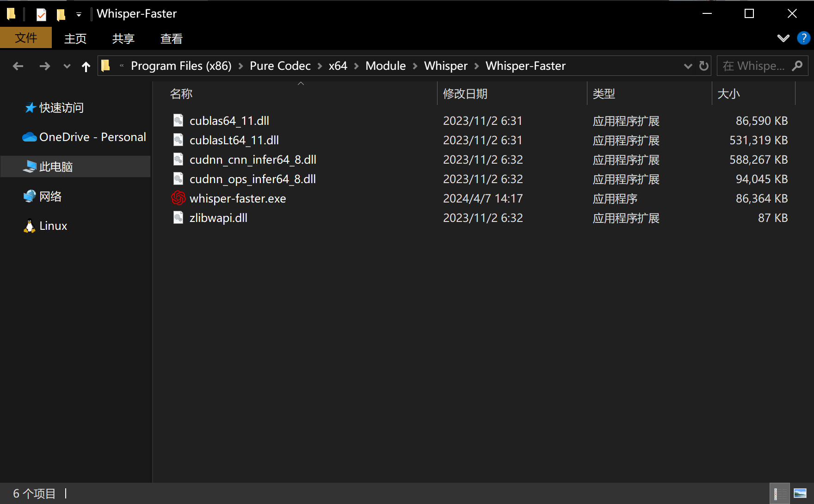Click the search magnifier icon
The width and height of the screenshot is (814, 504).
797,66
